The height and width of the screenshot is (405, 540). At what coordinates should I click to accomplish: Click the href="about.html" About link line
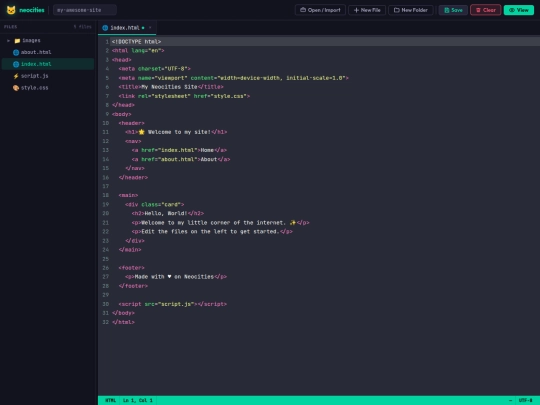(x=181, y=159)
